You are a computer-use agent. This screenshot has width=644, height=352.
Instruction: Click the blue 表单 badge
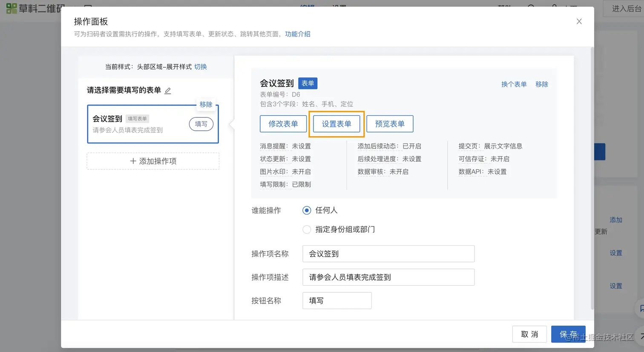point(308,83)
